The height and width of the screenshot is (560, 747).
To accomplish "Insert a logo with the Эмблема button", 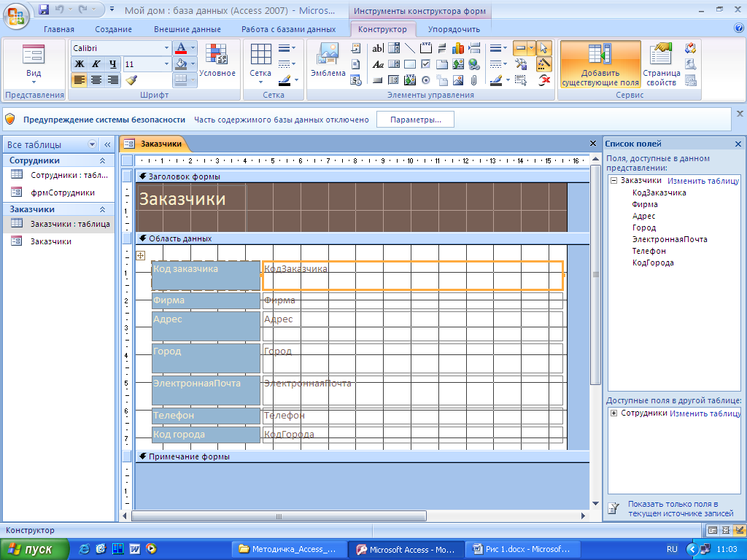I will 328,60.
